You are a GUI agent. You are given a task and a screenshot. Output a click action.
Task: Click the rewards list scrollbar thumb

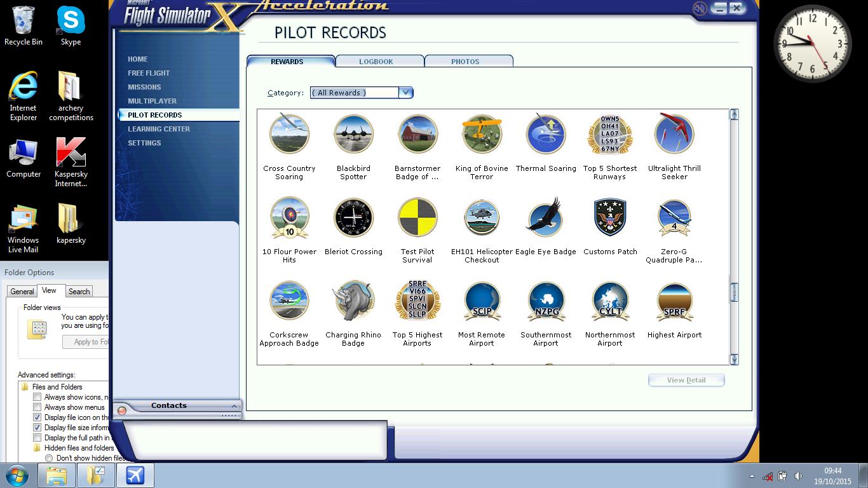click(x=734, y=292)
